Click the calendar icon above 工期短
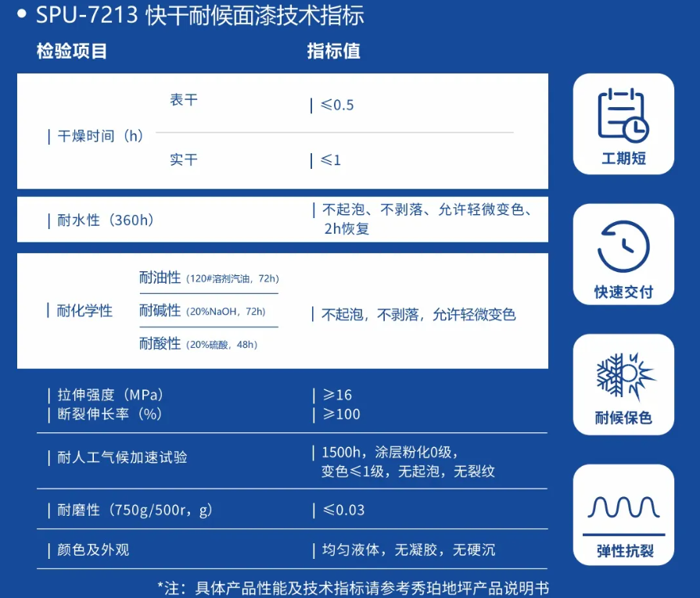Screen dimensions: 700x598 click(623, 115)
